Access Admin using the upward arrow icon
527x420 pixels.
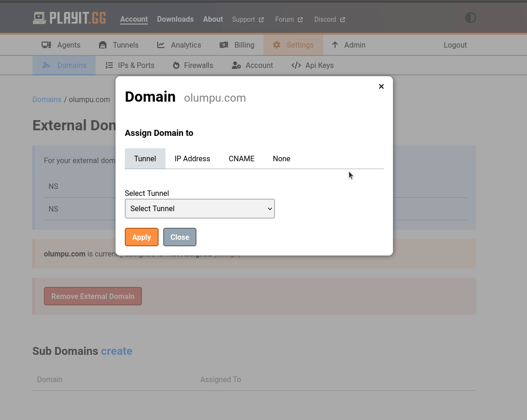coord(334,44)
